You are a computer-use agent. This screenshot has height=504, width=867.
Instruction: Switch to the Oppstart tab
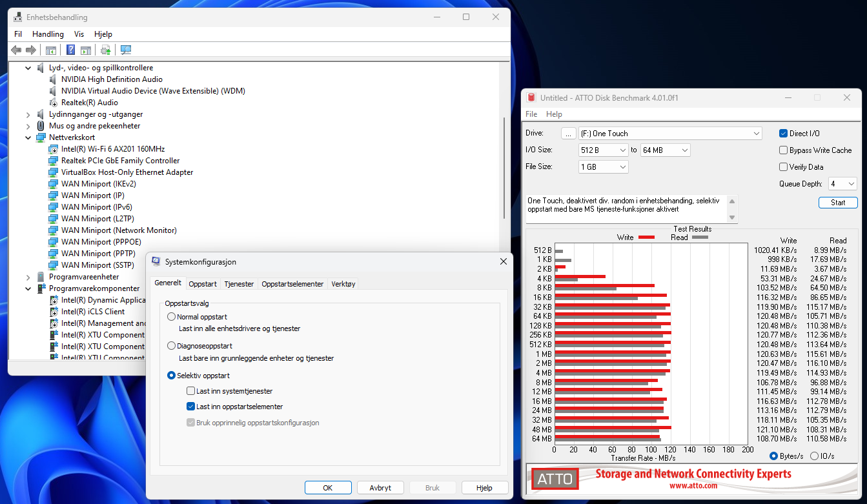coord(203,284)
